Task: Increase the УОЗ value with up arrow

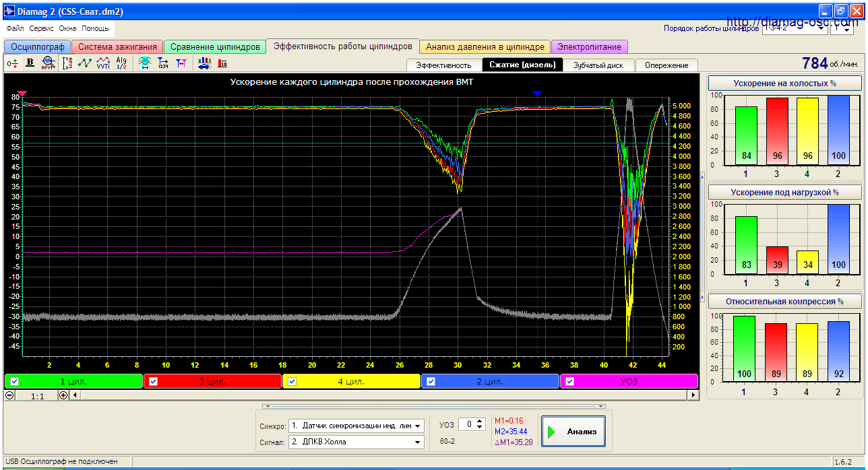Action: [x=479, y=422]
